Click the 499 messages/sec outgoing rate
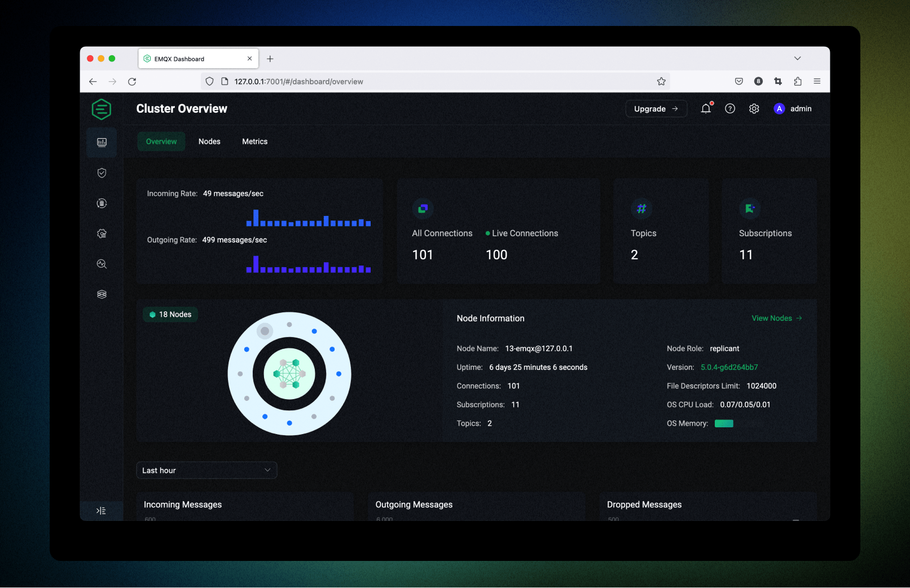910x588 pixels. click(x=235, y=240)
